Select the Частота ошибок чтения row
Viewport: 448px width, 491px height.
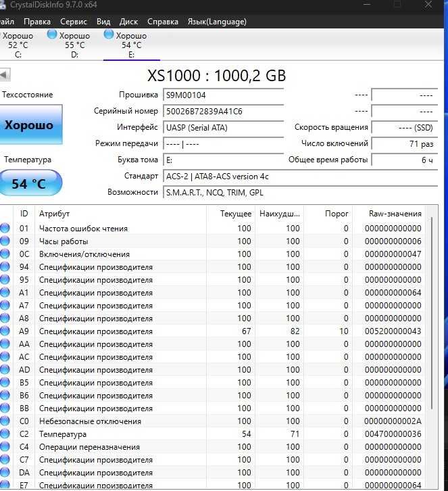(x=213, y=229)
